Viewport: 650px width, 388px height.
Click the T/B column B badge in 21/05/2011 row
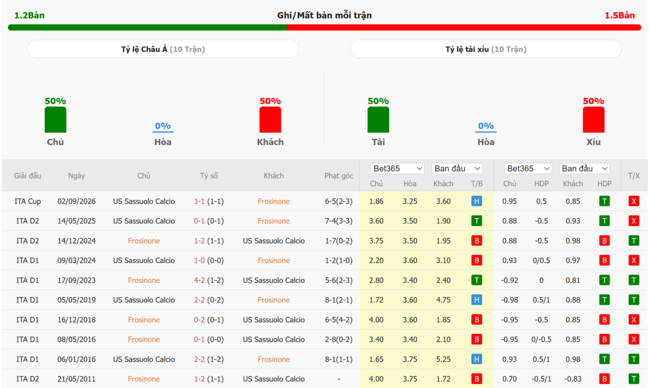point(476,379)
